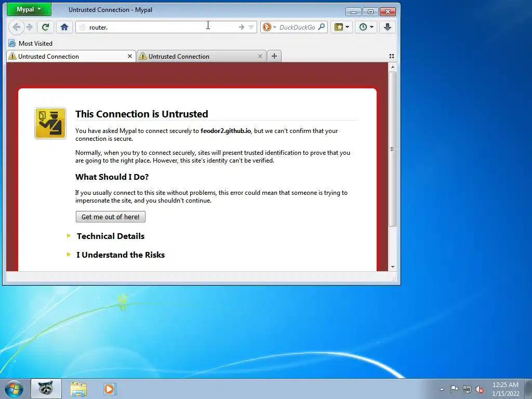Open the downloads panel
The width and height of the screenshot is (532, 399).
[x=388, y=27]
